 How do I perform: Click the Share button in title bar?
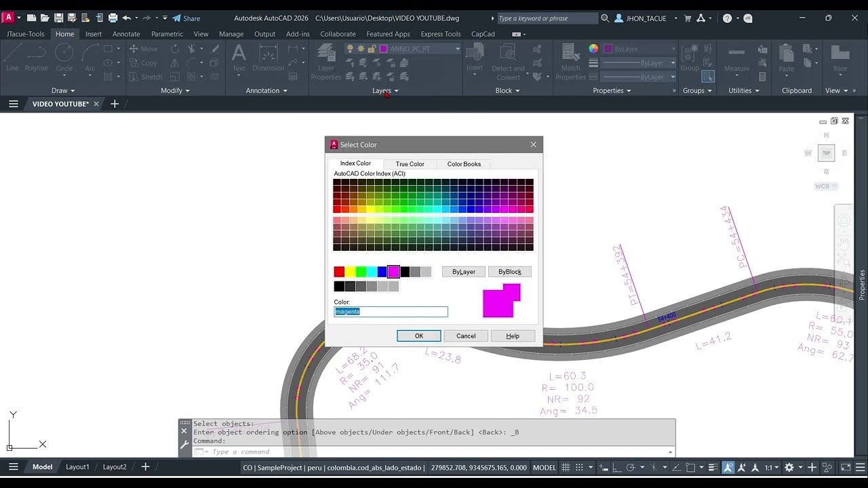pos(186,18)
